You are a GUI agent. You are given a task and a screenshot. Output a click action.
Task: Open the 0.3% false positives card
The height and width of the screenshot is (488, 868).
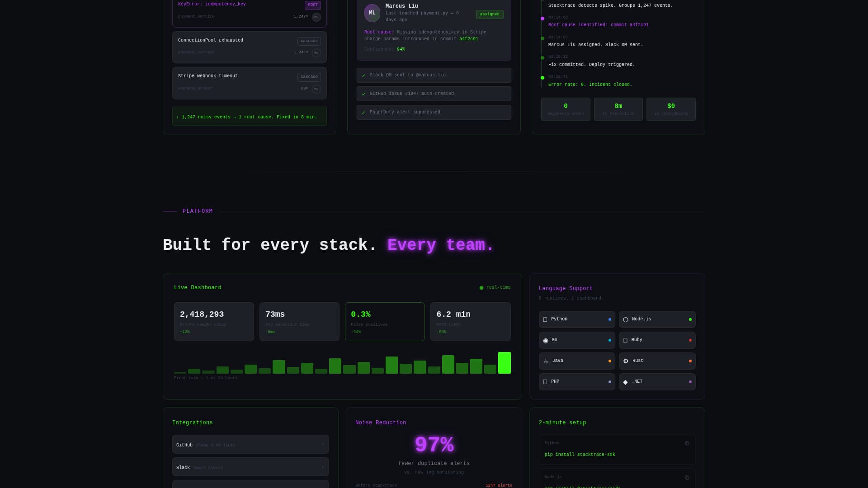click(x=385, y=322)
